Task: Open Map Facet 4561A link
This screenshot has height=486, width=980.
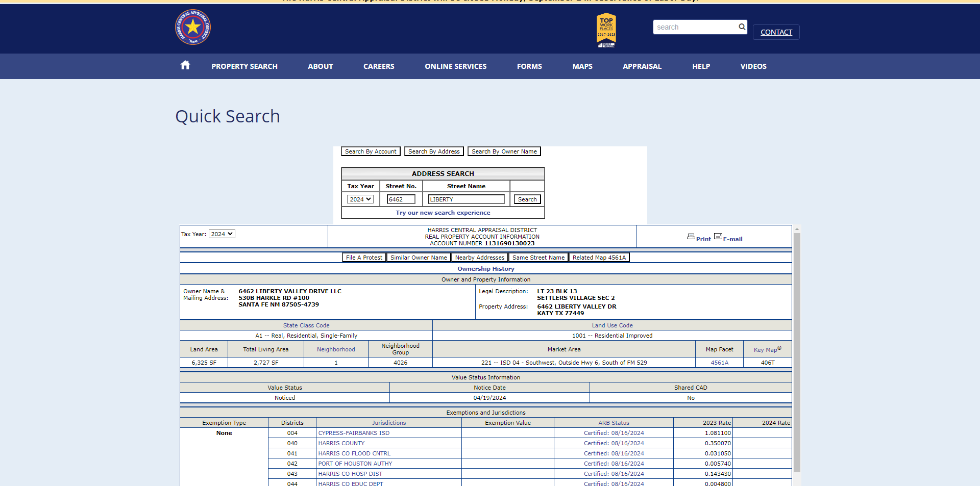Action: (x=720, y=363)
